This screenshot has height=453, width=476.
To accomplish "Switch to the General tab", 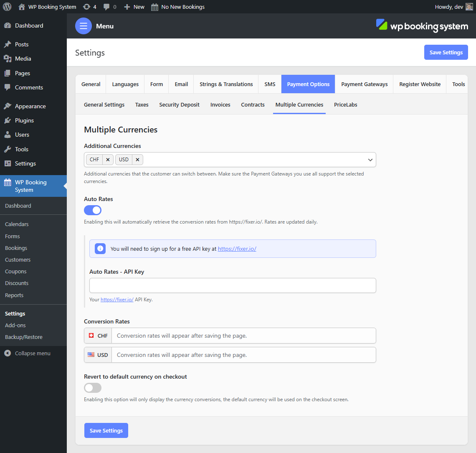I will (91, 84).
